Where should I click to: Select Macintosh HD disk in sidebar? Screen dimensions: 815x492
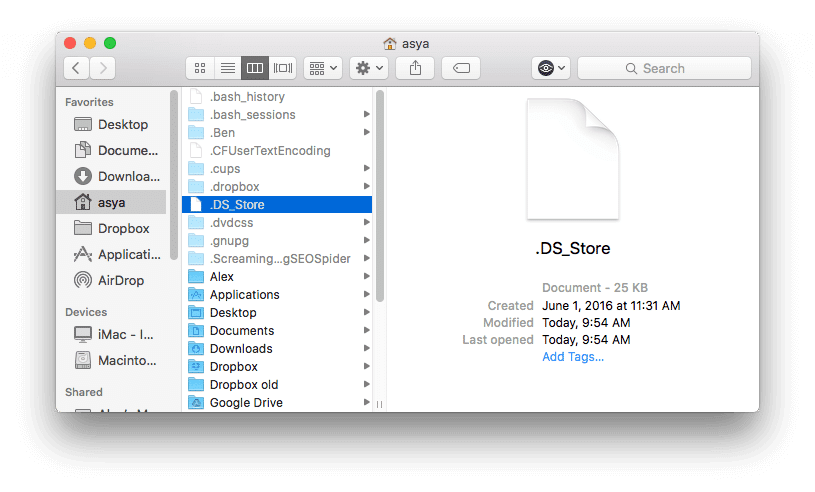pyautogui.click(x=111, y=361)
